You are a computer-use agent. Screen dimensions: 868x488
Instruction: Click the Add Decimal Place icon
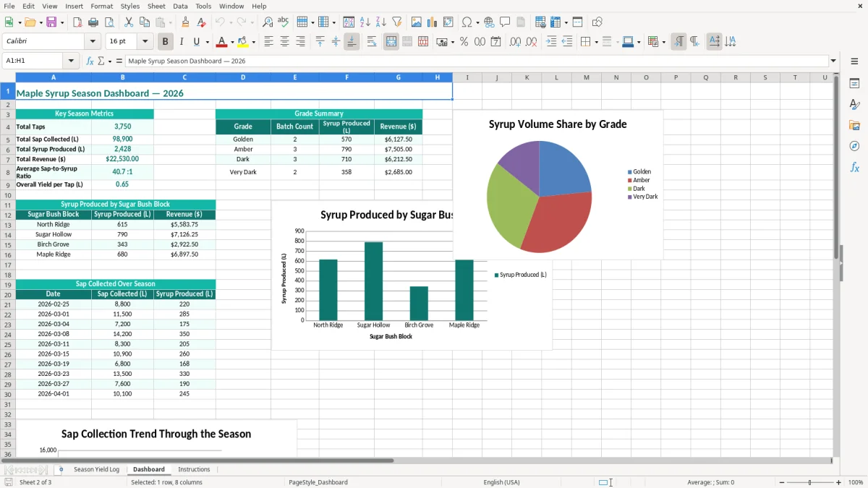516,42
